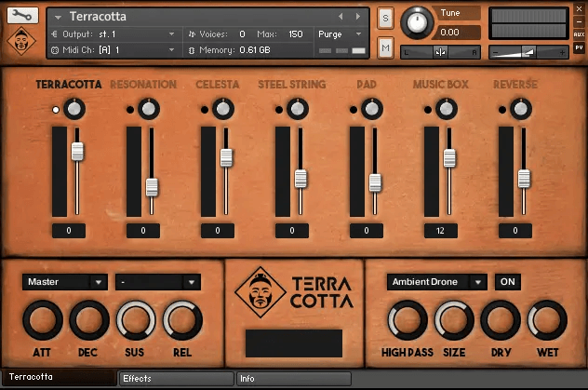This screenshot has width=588, height=390.
Task: Enable the Reverse layer toggle dot
Action: tap(502, 110)
